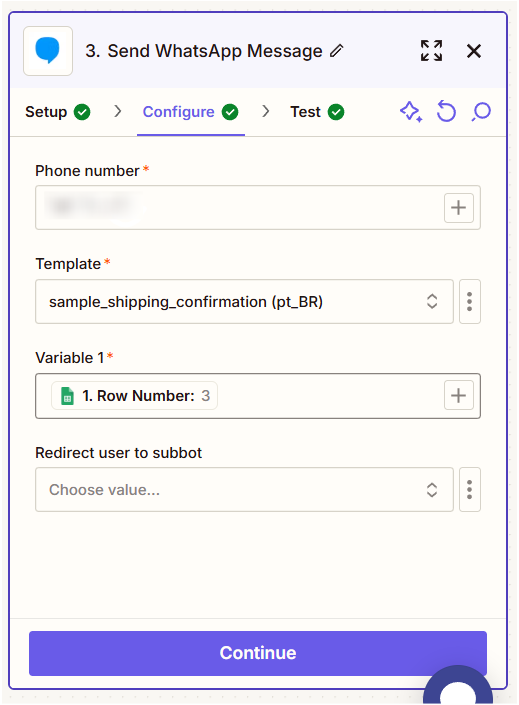Click the Google Sheets icon in pill
This screenshot has width=519, height=705.
point(67,396)
